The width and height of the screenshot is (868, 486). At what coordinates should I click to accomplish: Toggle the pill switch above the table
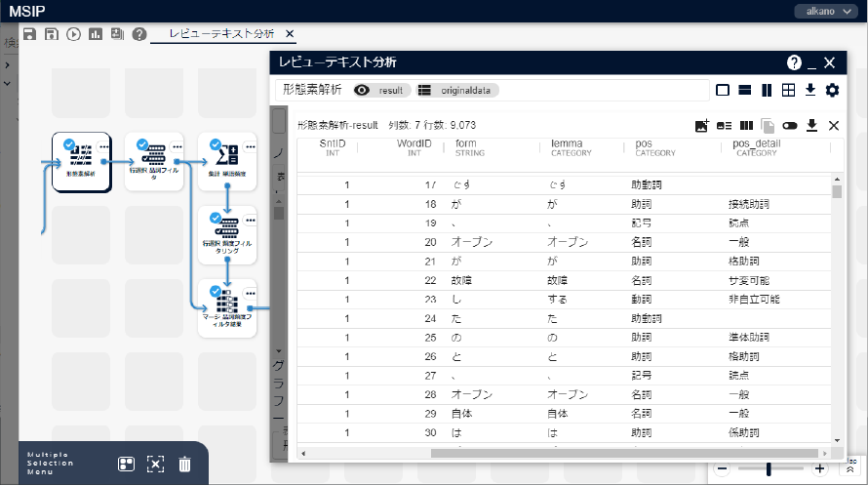pos(790,125)
